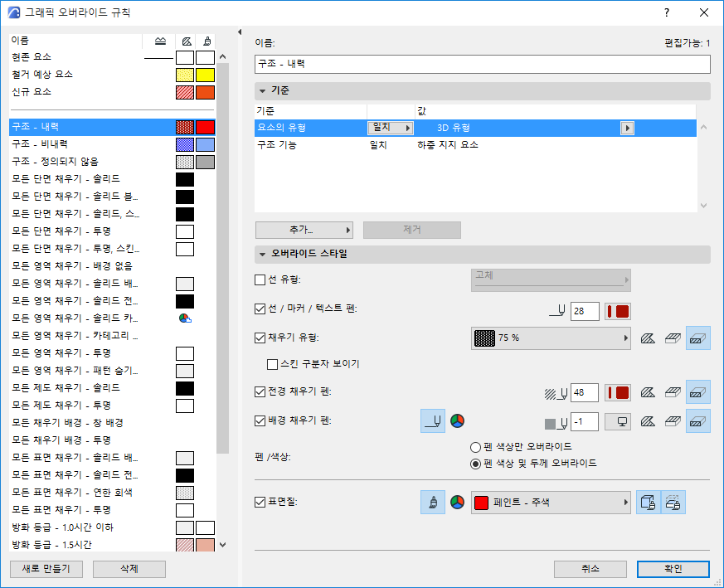Click the 취소 button
The height and width of the screenshot is (588, 724).
(x=590, y=569)
